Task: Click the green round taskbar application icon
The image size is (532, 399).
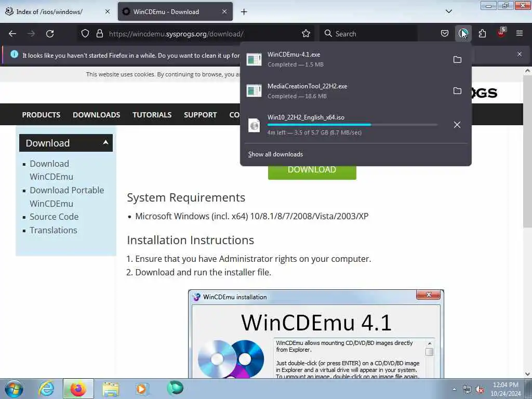Action: click(x=175, y=388)
